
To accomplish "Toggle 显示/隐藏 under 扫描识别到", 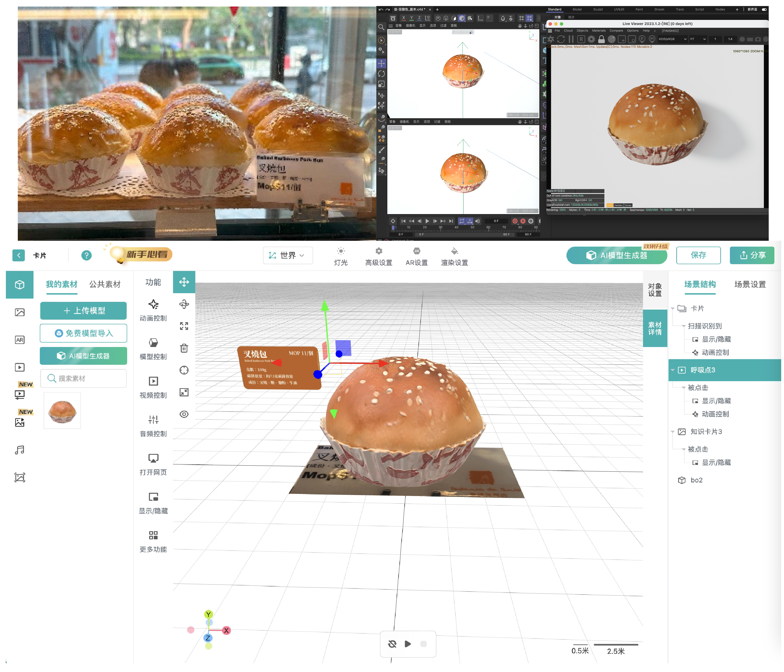I will (716, 339).
